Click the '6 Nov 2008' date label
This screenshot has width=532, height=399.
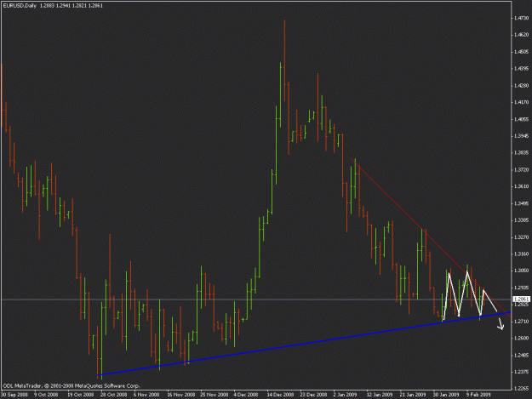(x=146, y=395)
